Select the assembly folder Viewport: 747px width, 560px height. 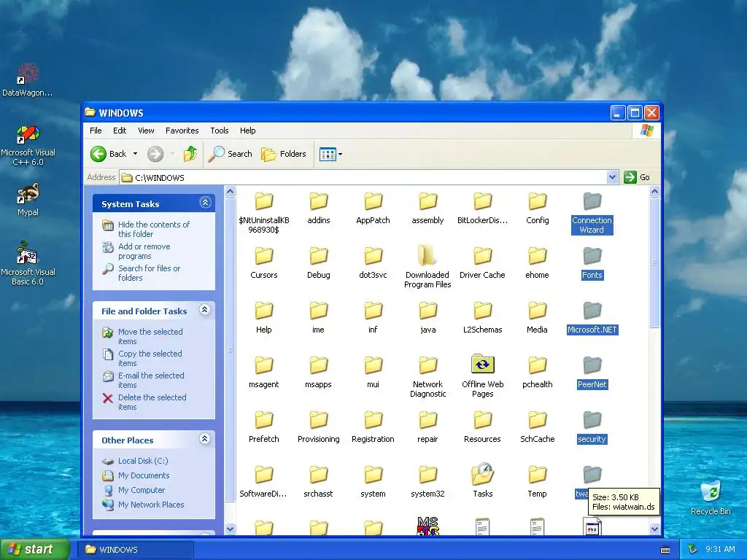point(427,208)
